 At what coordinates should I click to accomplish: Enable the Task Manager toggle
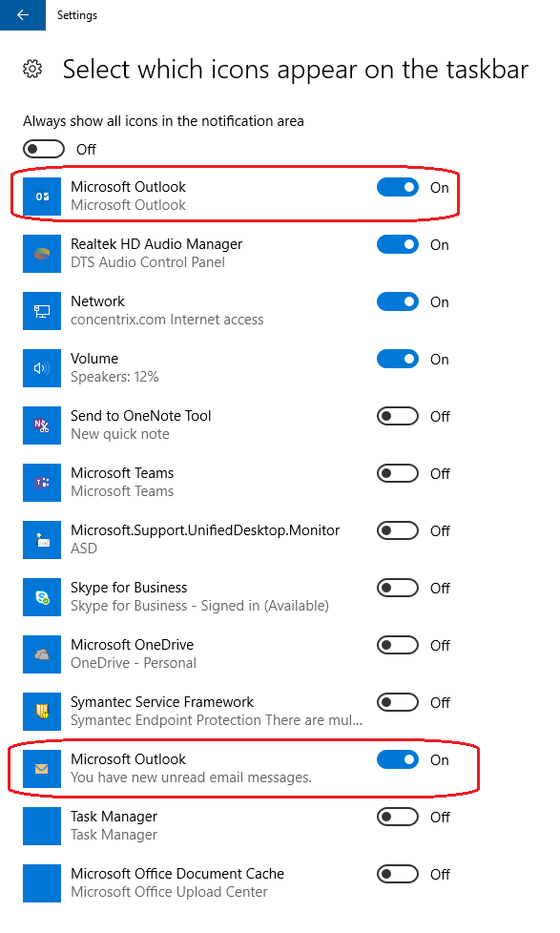(x=398, y=817)
